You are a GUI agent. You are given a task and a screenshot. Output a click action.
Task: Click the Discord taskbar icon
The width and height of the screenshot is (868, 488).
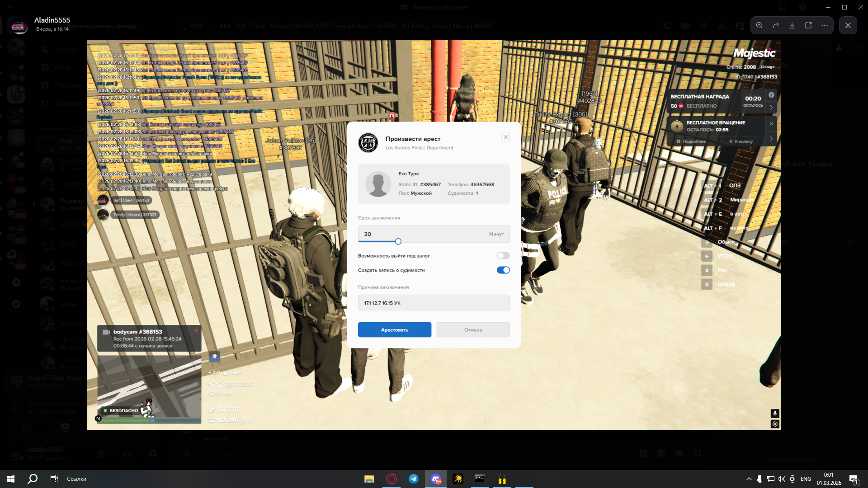[435, 479]
